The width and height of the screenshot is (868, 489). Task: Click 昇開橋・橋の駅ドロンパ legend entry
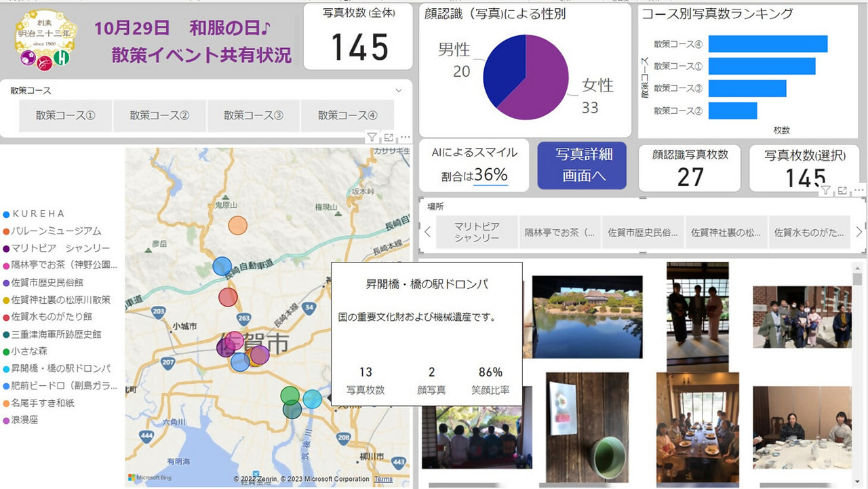[56, 369]
